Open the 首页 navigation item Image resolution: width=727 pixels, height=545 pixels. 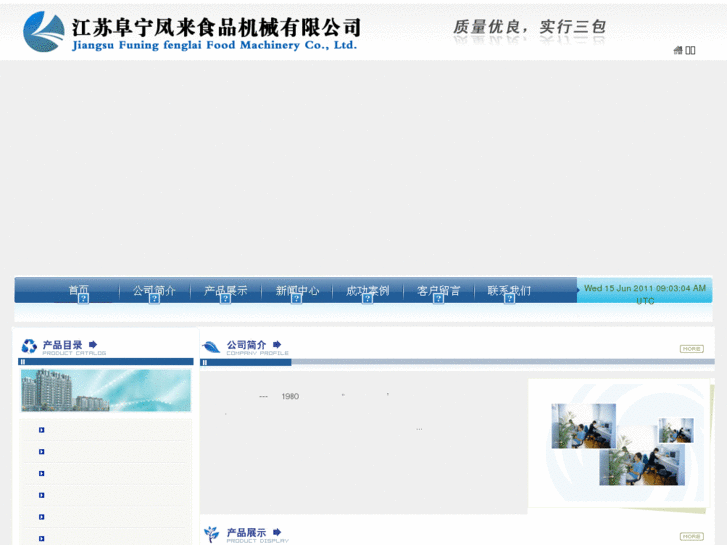[x=78, y=290]
